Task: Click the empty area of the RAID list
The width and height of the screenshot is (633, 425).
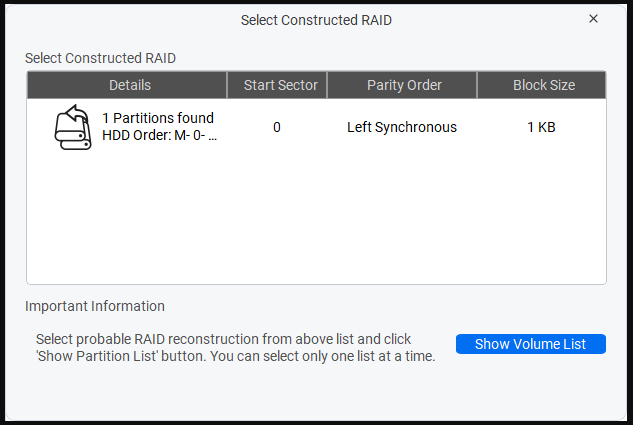Action: (x=316, y=220)
